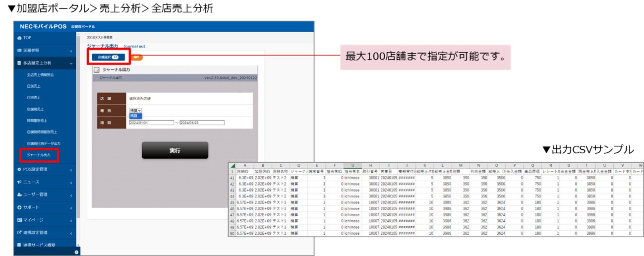The image size is (644, 256).
Task: Select row 41 header in CSV sheet
Action: [x=233, y=177]
